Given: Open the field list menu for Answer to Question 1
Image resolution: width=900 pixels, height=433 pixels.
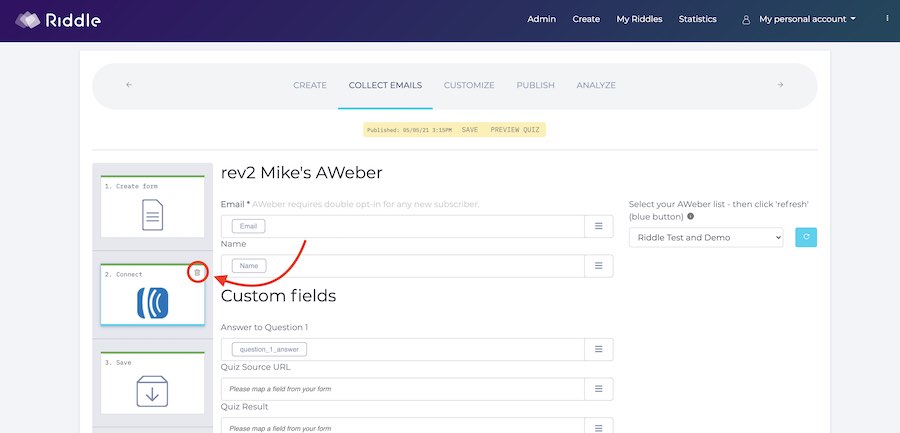Looking at the screenshot, I should point(599,349).
